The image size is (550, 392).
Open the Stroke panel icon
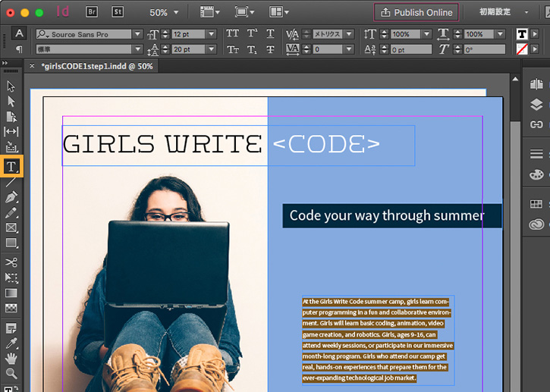[x=536, y=154]
